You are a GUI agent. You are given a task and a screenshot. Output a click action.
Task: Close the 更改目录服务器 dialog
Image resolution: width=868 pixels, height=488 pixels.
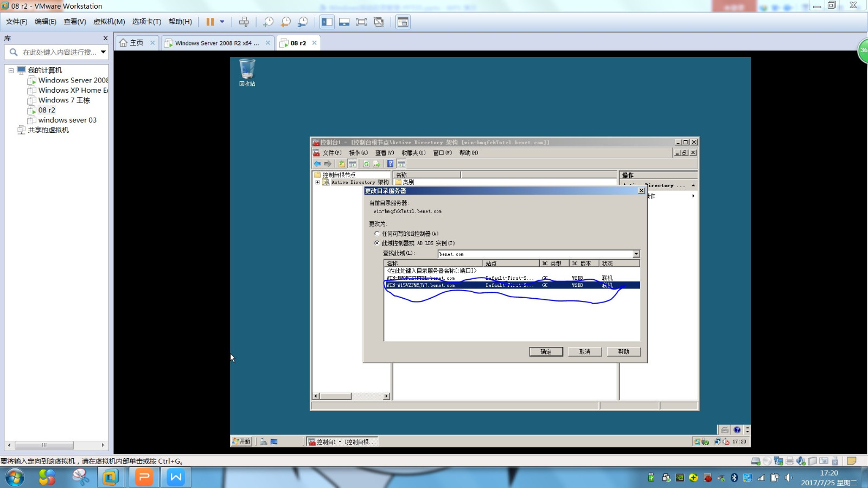(x=641, y=191)
